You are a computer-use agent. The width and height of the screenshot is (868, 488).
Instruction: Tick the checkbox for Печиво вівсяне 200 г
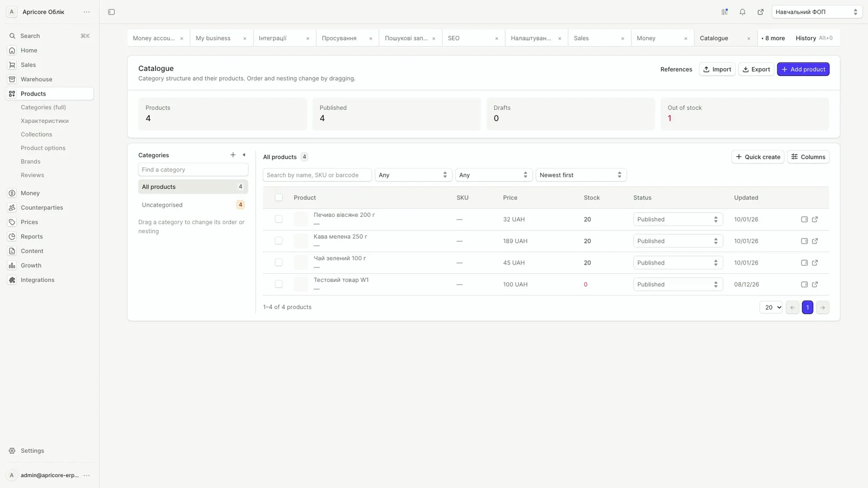pos(278,219)
